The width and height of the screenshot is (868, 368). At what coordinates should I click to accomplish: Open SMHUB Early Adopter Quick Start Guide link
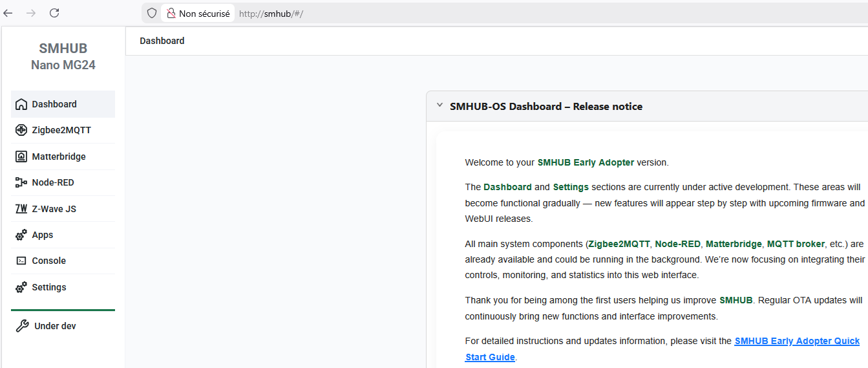662,349
